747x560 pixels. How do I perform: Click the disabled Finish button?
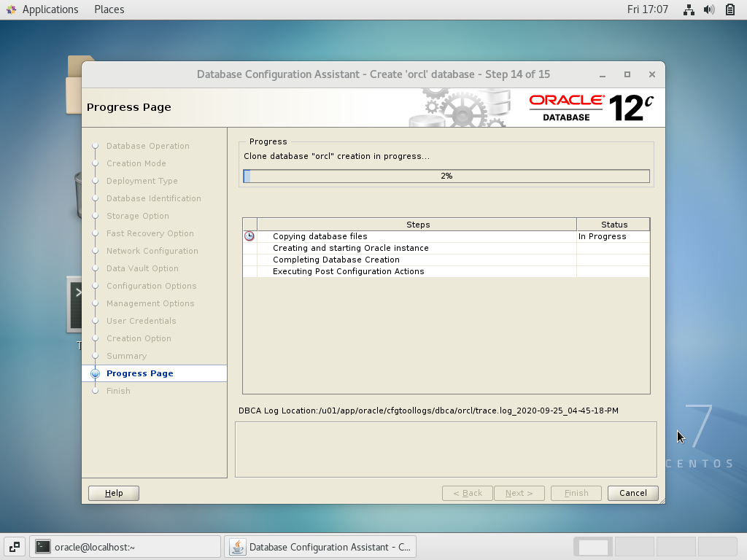[576, 494]
